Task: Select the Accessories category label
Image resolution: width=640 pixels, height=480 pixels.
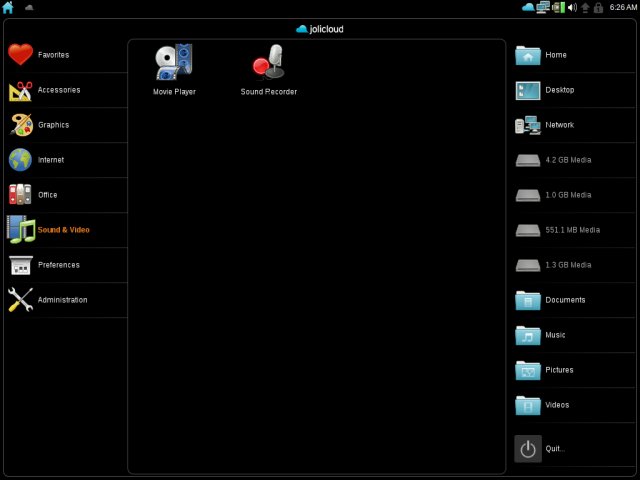Action: coord(59,90)
